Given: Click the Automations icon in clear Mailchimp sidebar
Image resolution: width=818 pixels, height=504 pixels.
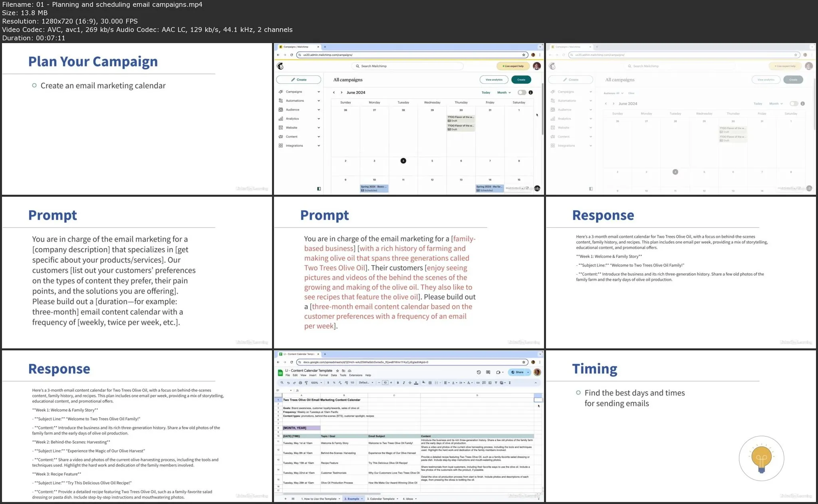Looking at the screenshot, I should 281,101.
